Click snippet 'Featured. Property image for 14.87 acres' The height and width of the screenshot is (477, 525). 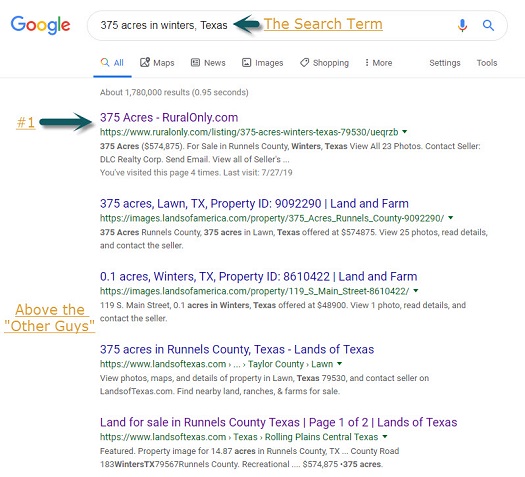pos(249,458)
